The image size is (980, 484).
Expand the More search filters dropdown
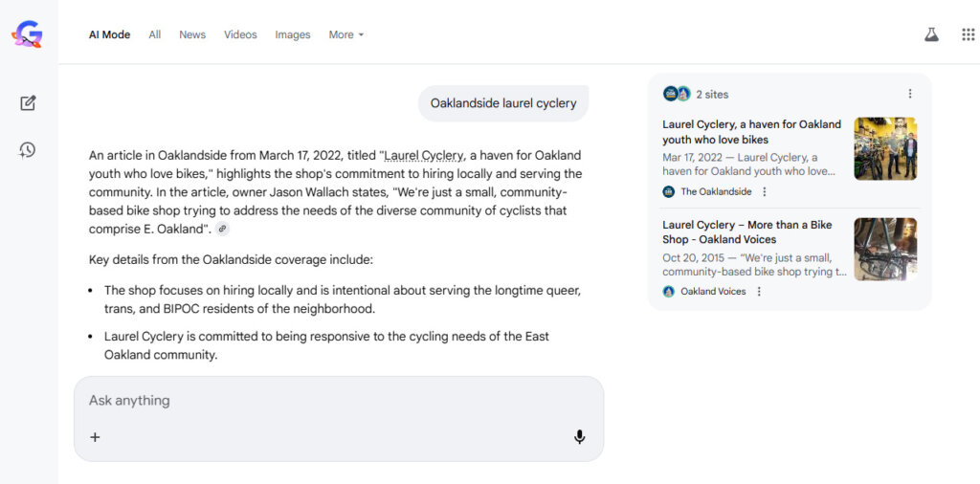[x=345, y=35]
